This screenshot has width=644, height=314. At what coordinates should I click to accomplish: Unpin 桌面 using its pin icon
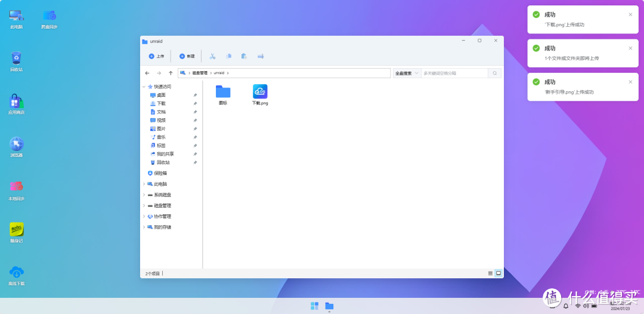195,95
